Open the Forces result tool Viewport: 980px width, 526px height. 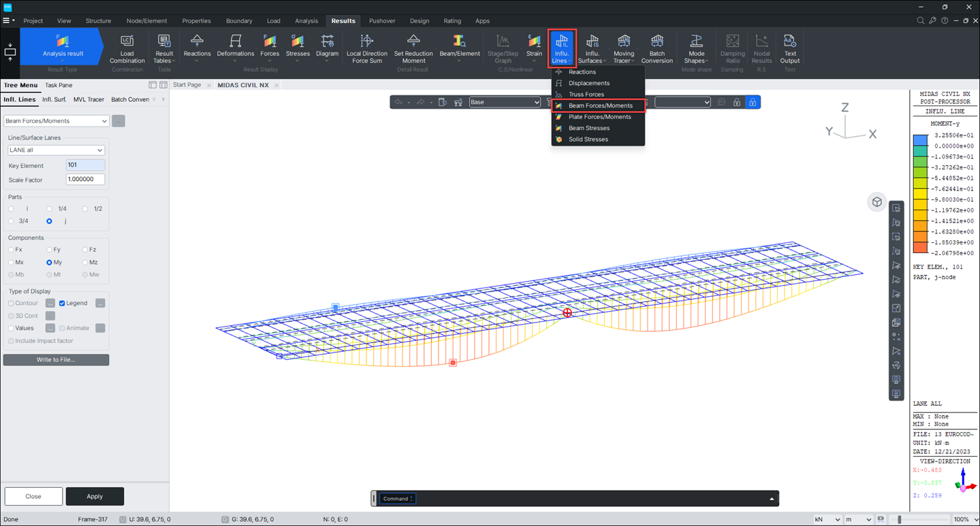(270, 49)
